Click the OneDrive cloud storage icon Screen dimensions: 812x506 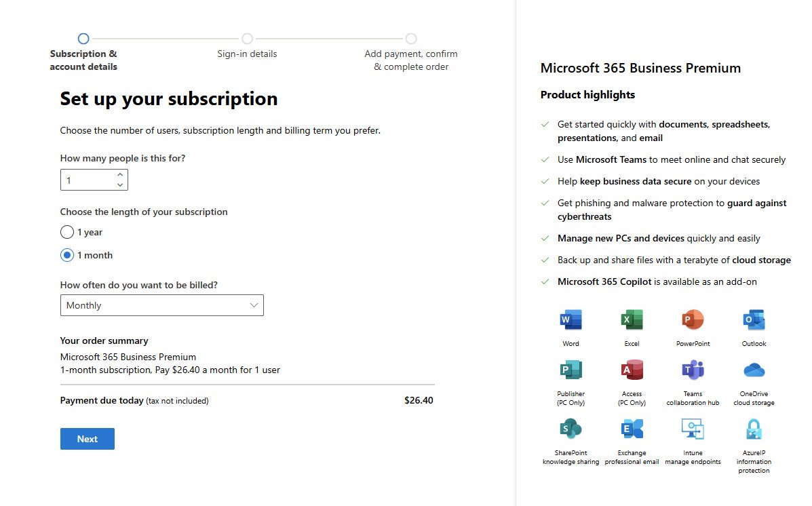point(754,370)
